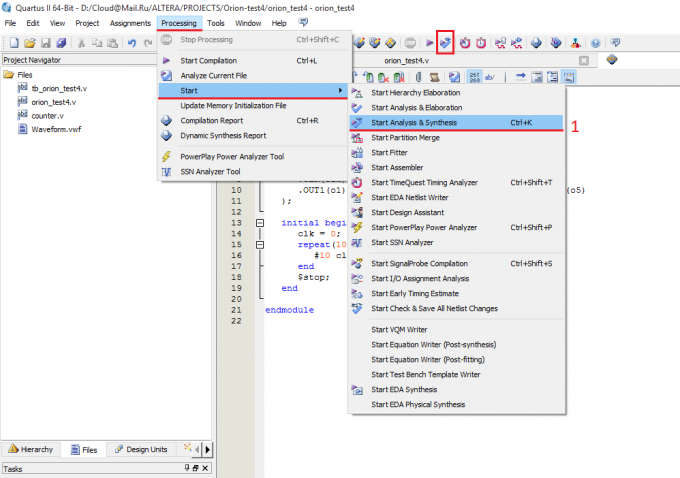Click the purple Start Compilation toolbar arrow
The image size is (680, 478).
click(x=429, y=43)
